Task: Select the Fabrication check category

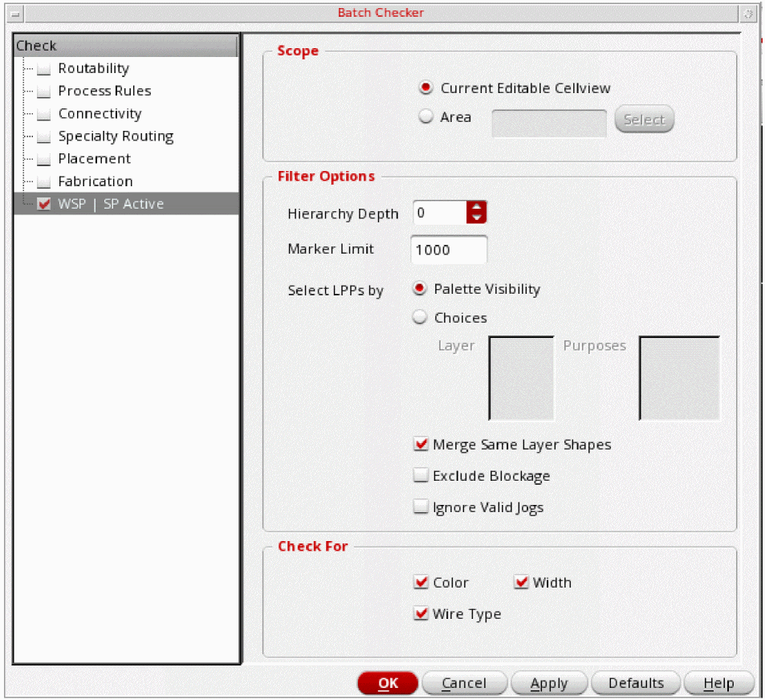Action: point(95,181)
